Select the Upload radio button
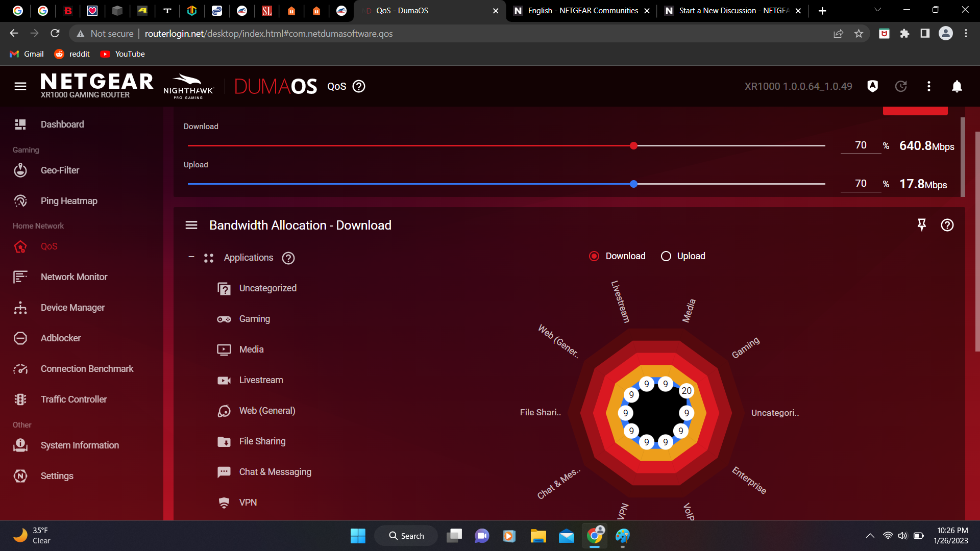Image resolution: width=980 pixels, height=551 pixels. tap(666, 256)
